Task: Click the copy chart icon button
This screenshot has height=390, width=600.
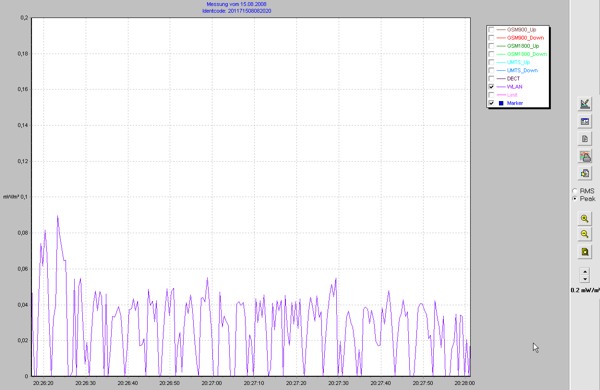Action: (x=585, y=173)
